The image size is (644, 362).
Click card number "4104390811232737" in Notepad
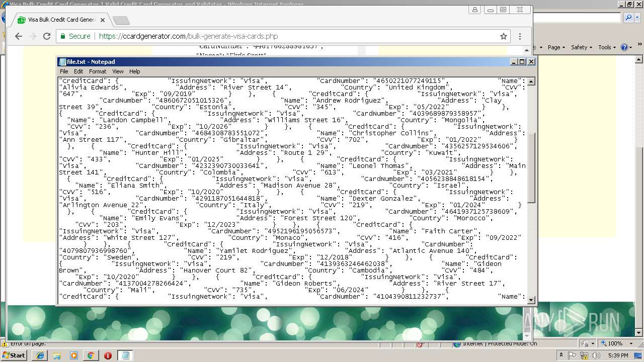click(x=408, y=296)
